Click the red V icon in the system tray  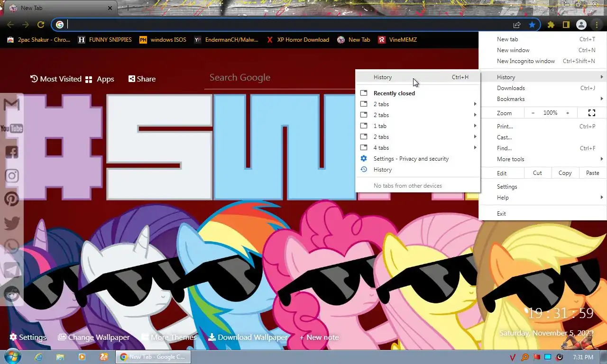pos(513,357)
